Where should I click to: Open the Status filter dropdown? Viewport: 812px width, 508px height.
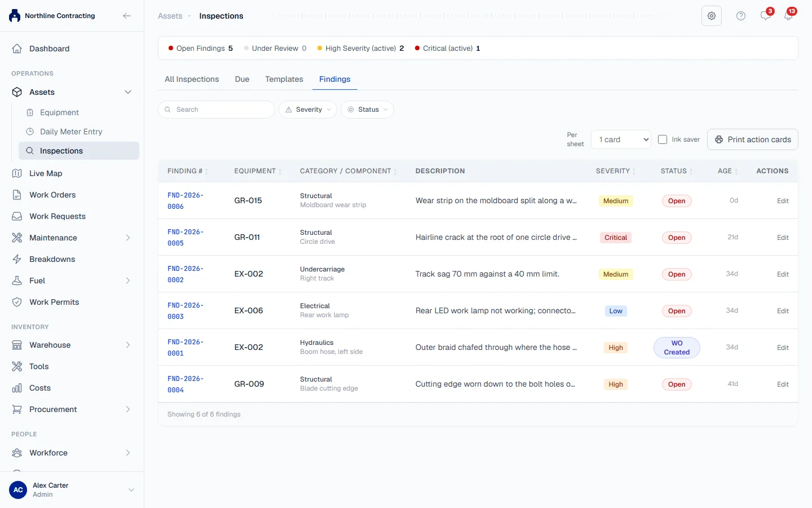click(x=367, y=110)
